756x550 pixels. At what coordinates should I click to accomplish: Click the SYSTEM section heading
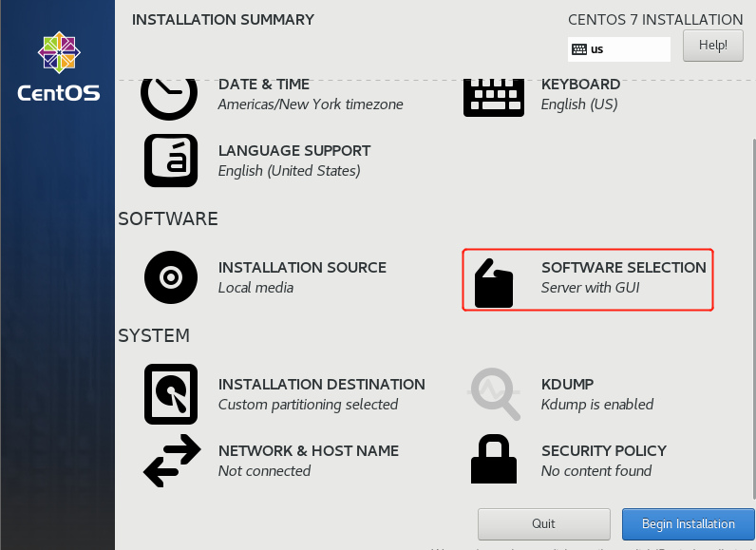click(x=154, y=335)
